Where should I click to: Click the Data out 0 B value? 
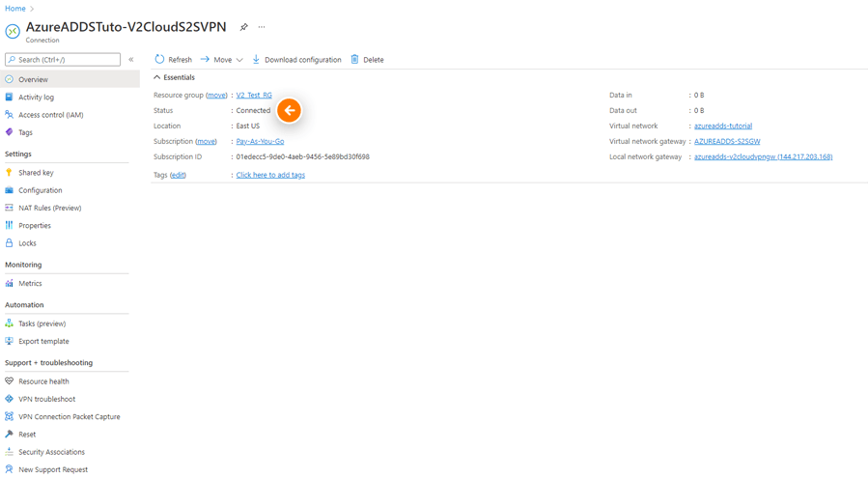click(699, 110)
